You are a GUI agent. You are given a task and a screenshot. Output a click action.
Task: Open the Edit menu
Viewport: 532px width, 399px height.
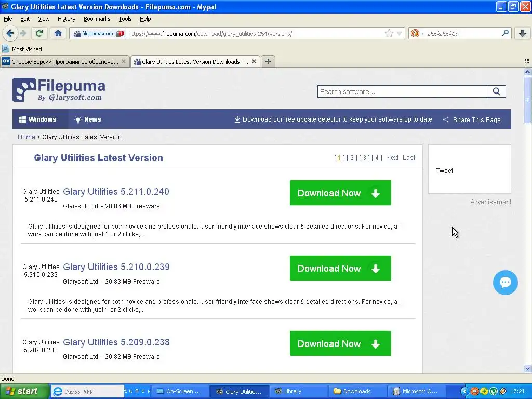coord(25,19)
